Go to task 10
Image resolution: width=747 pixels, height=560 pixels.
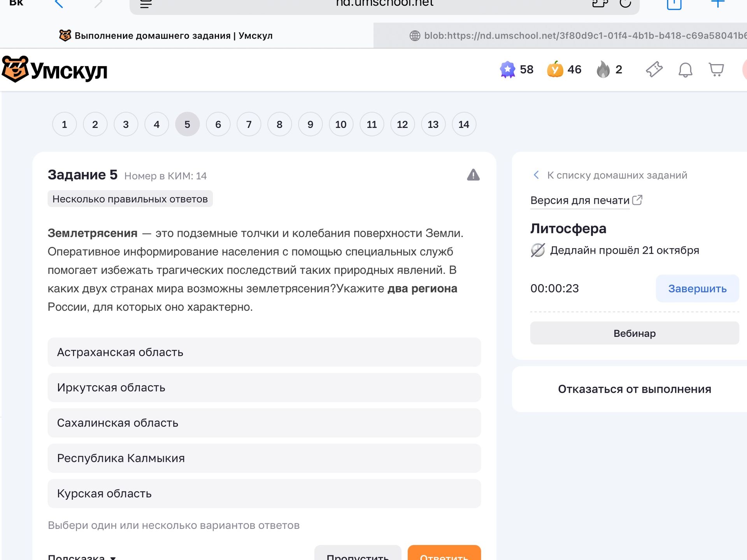click(341, 124)
